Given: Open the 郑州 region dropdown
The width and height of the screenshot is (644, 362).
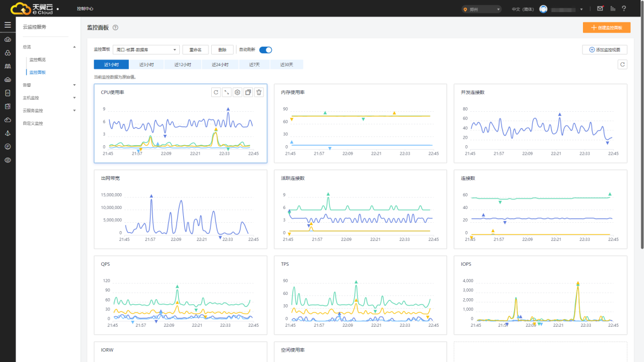Looking at the screenshot, I should click(482, 9).
